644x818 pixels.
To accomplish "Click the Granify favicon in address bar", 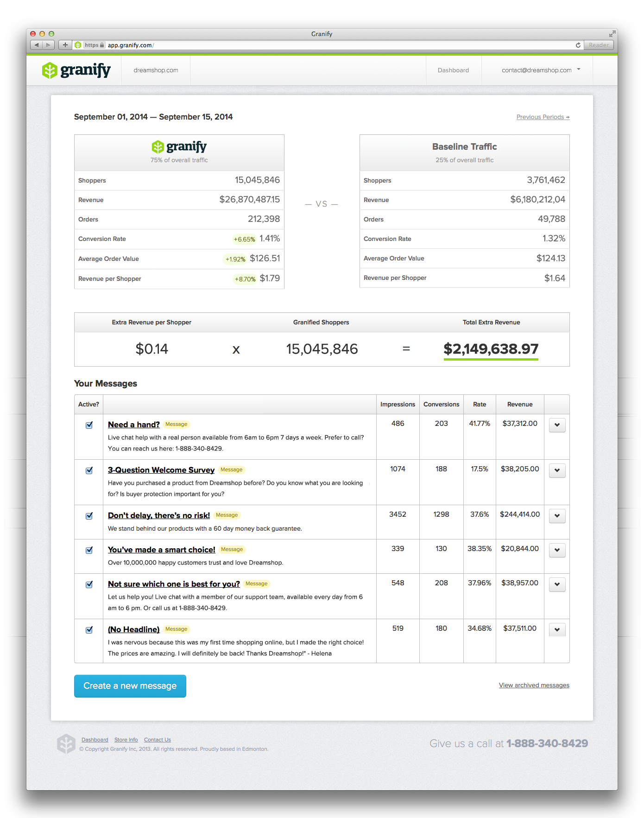I will click(78, 45).
